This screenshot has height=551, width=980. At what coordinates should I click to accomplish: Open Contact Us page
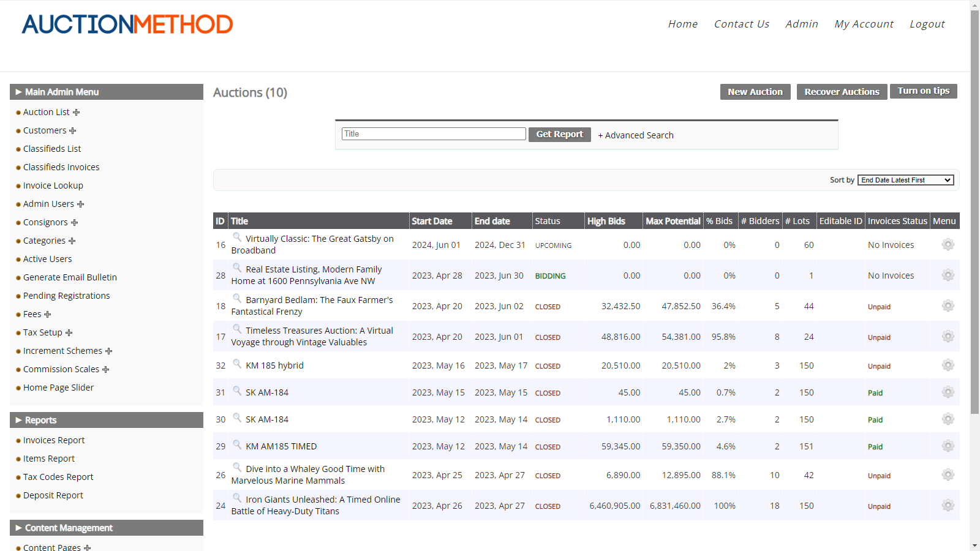(742, 24)
